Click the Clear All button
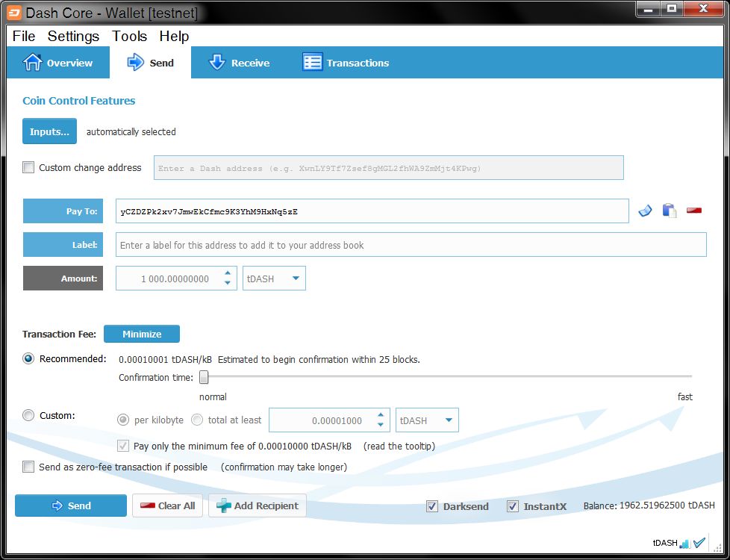 168,505
